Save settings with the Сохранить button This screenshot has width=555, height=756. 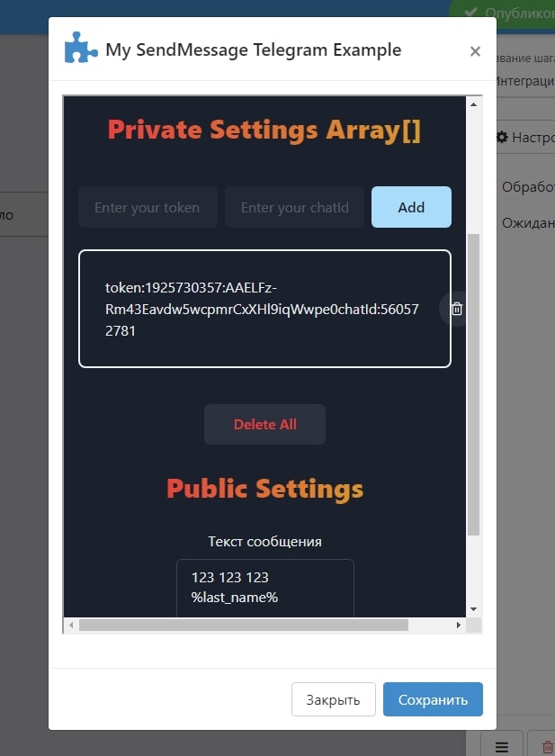(433, 699)
